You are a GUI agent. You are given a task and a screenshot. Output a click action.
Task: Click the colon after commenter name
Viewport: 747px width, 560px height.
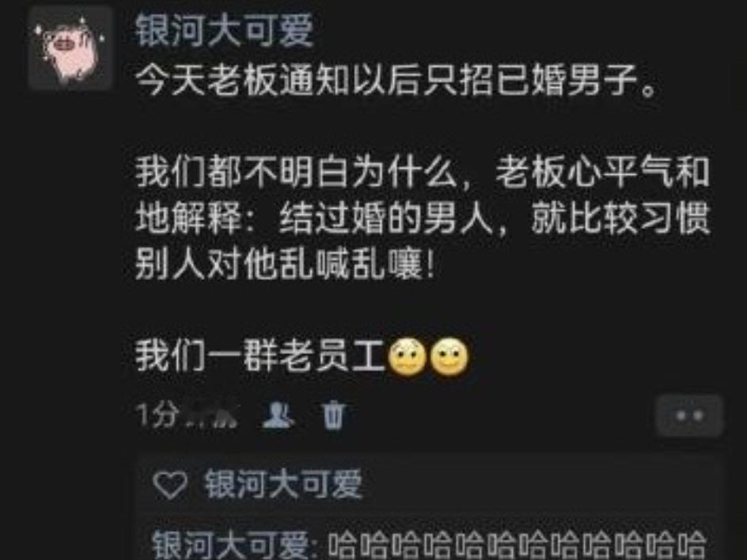click(x=317, y=546)
